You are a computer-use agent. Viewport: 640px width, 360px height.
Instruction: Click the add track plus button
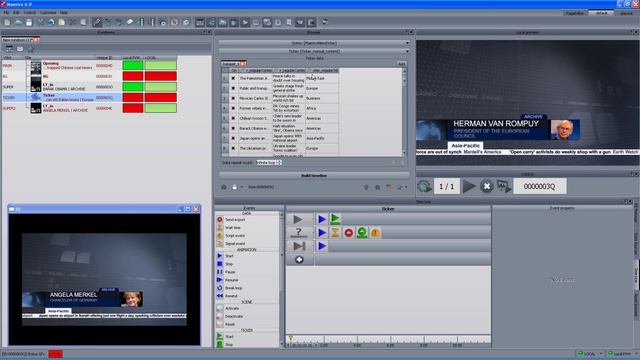299,260
